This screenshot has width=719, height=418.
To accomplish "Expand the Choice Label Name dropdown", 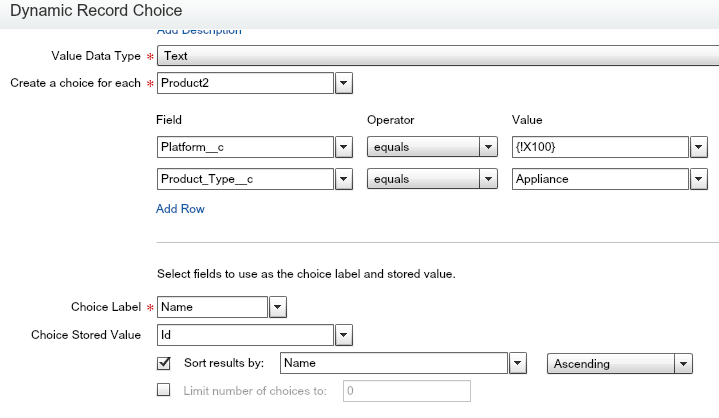I will (x=278, y=307).
